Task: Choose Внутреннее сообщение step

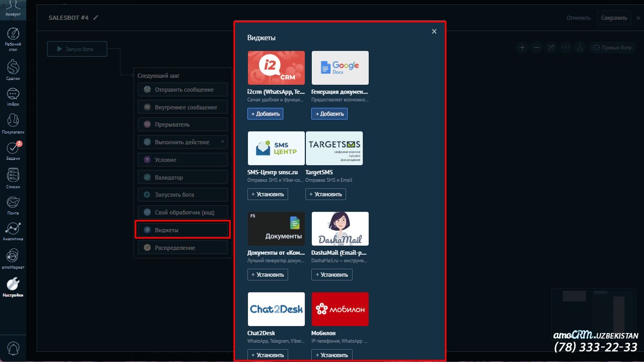Action: click(183, 107)
